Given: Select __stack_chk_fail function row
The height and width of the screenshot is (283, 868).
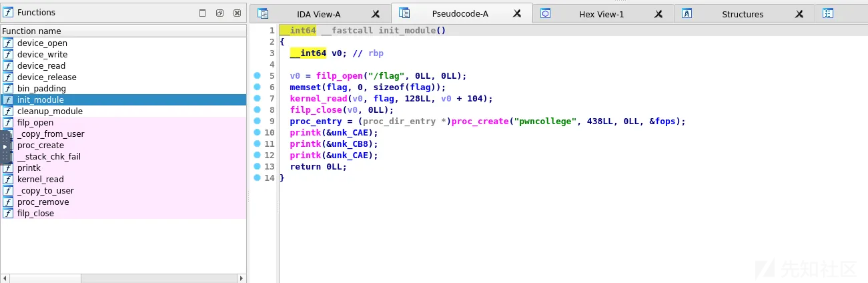Looking at the screenshot, I should coord(123,156).
